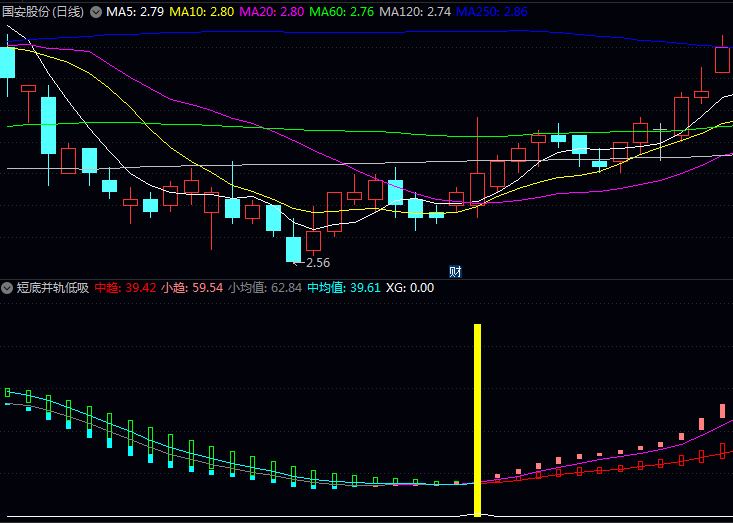Click the 短底并轨低吸 indicator name
Screen dimensions: 733x523
(53, 288)
